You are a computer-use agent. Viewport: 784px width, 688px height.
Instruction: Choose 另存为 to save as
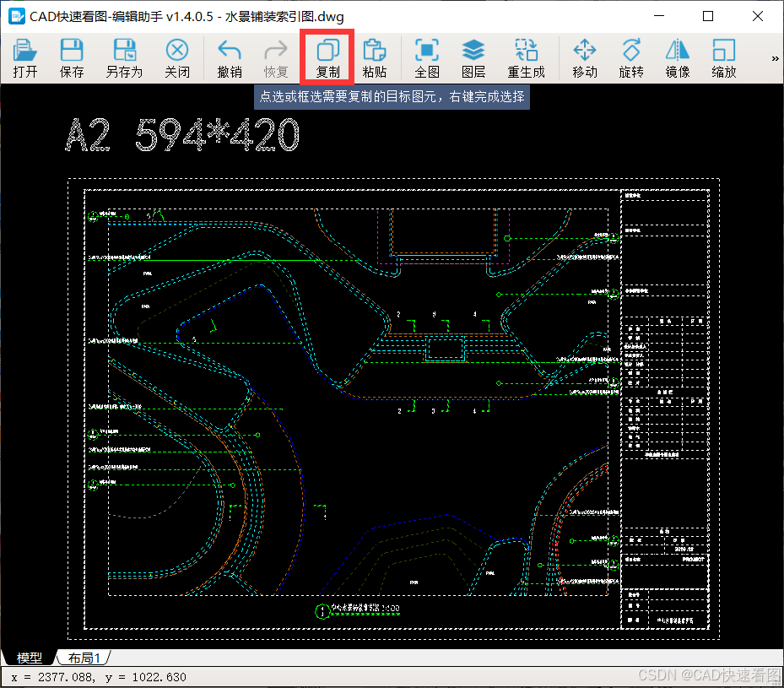coord(125,58)
